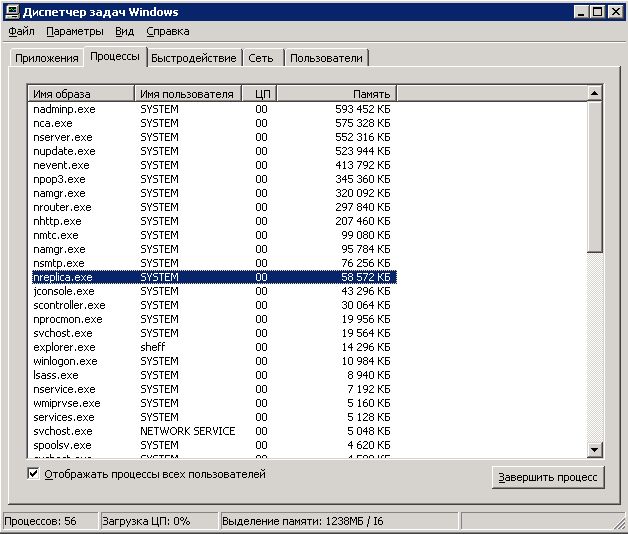The width and height of the screenshot is (628, 534).
Task: Select the winlogon.exe process
Action: (212, 361)
